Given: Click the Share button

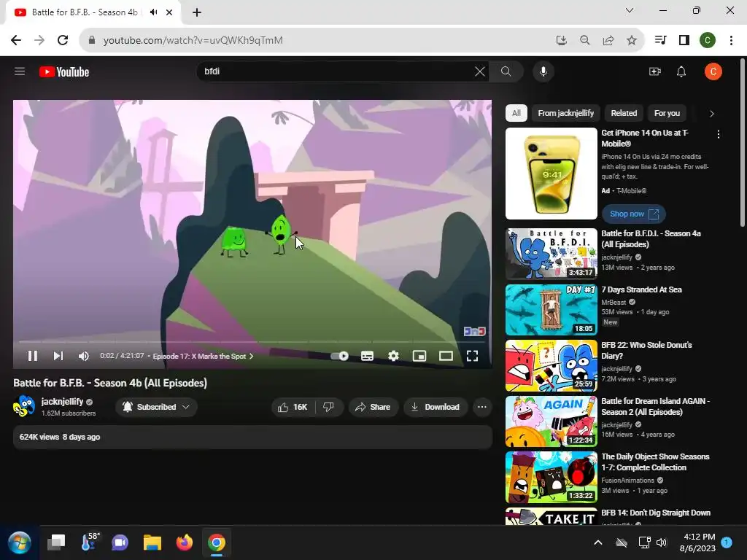Looking at the screenshot, I should (373, 407).
